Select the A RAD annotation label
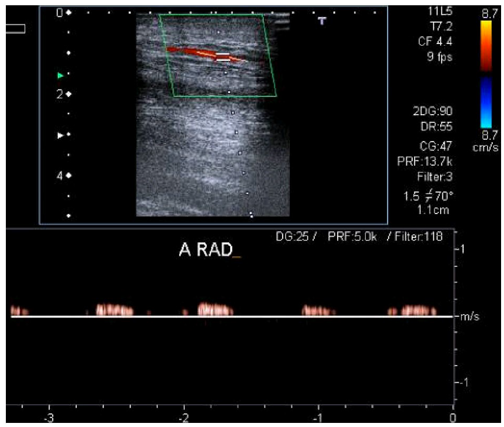This screenshot has height=427, width=504. [205, 250]
